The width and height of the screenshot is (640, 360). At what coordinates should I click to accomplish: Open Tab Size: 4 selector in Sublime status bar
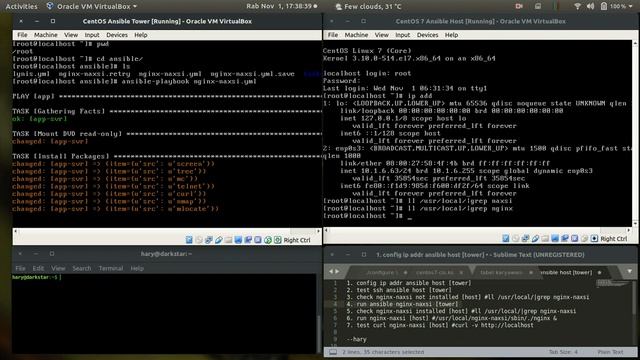click(x=563, y=352)
